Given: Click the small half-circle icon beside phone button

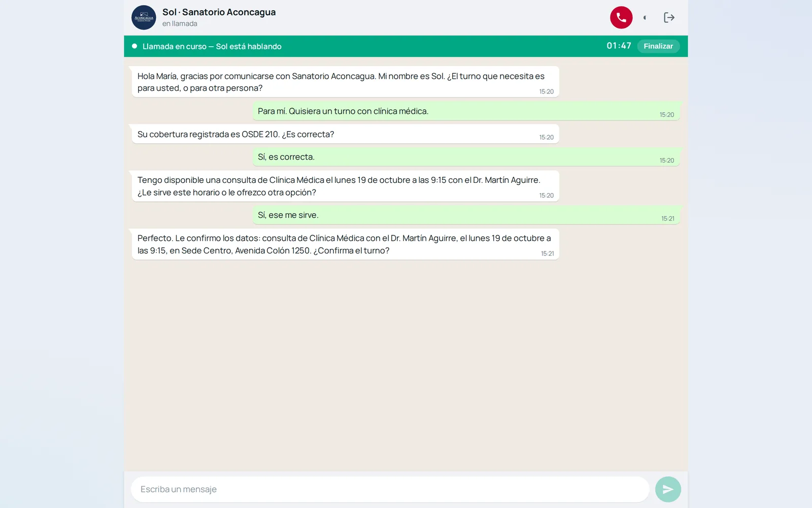Looking at the screenshot, I should coord(645,18).
